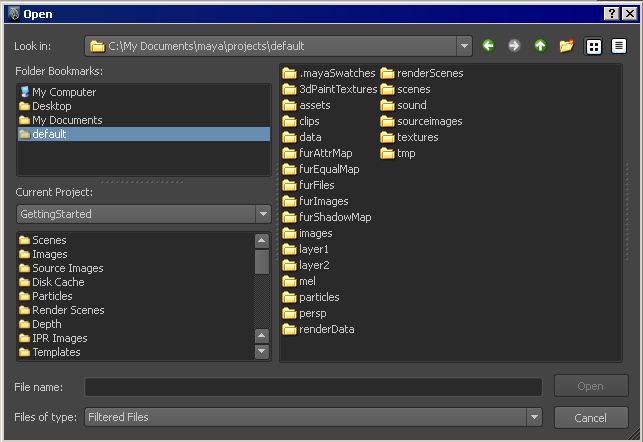This screenshot has height=442, width=643.
Task: Click project list scrollbar middle up arrow
Action: (262, 336)
